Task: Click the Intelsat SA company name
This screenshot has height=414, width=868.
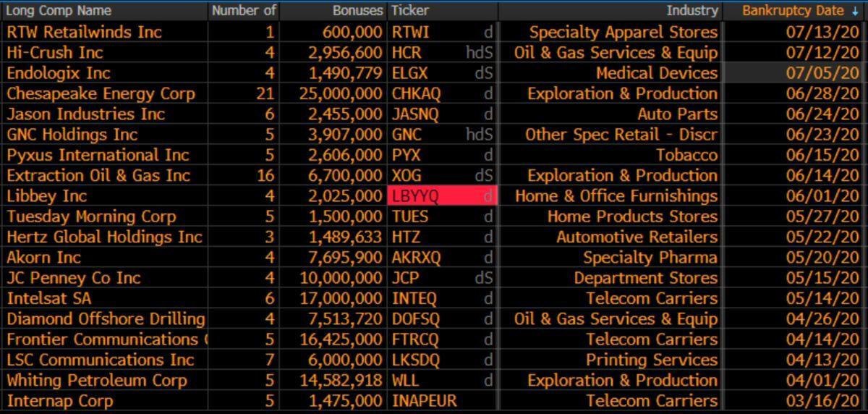Action: click(x=49, y=298)
